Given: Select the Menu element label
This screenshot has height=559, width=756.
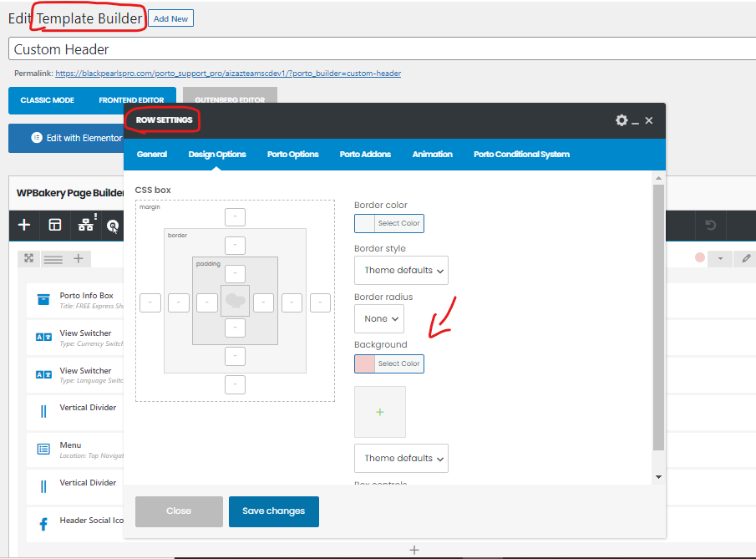Looking at the screenshot, I should click(x=70, y=445).
